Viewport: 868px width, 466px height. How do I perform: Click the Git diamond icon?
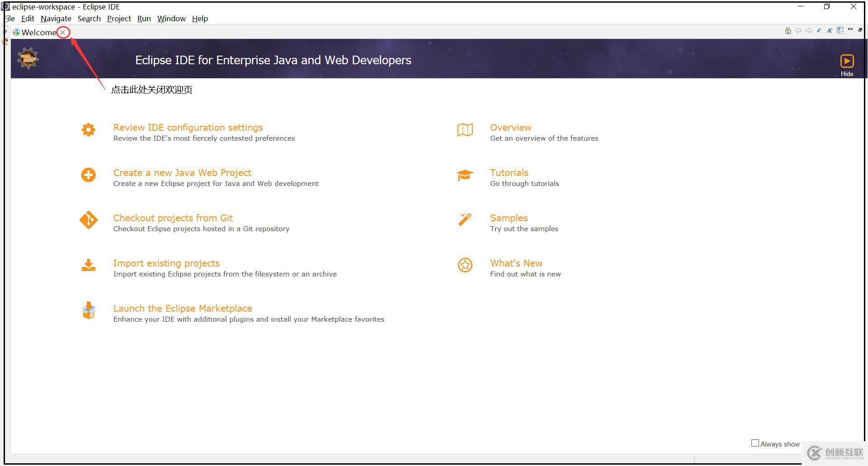tap(88, 220)
